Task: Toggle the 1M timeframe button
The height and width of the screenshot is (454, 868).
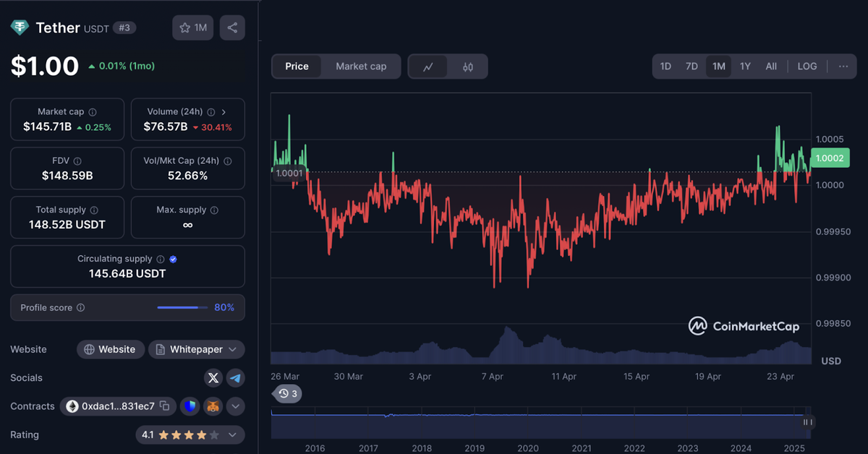Action: pos(718,66)
